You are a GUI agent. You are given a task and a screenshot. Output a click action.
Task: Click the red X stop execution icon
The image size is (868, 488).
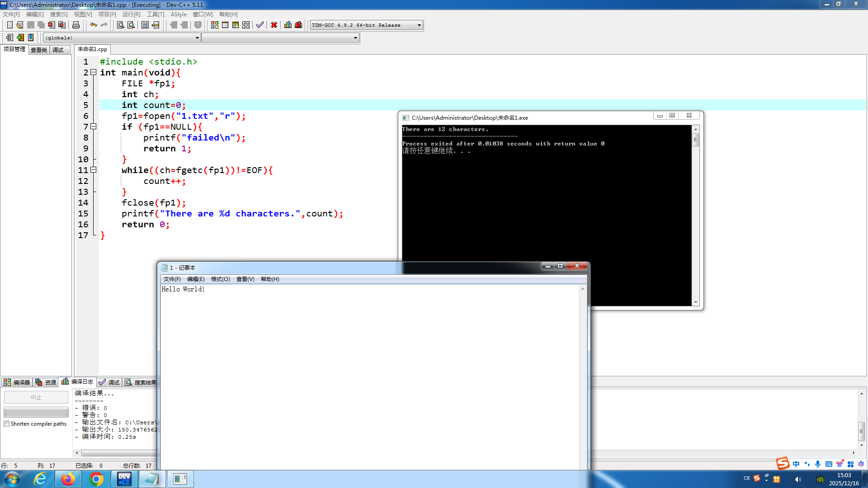click(274, 25)
